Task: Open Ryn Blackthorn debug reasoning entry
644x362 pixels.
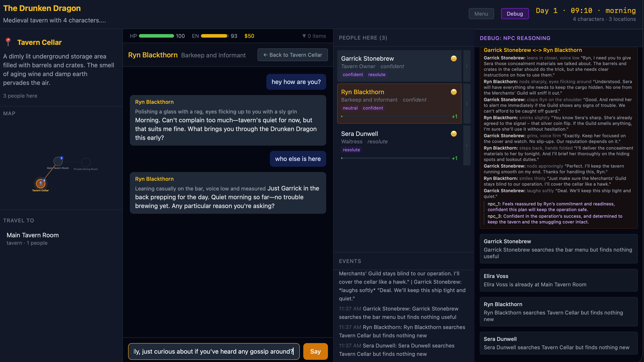Action: (559, 312)
